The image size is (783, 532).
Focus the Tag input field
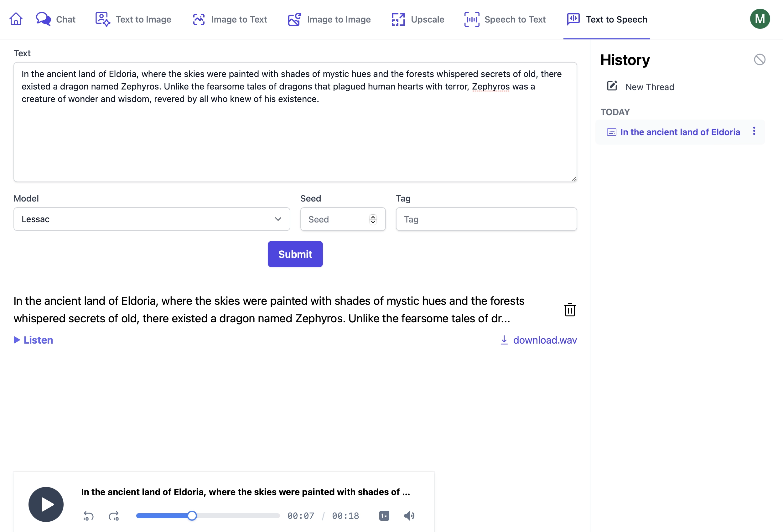[x=486, y=219]
